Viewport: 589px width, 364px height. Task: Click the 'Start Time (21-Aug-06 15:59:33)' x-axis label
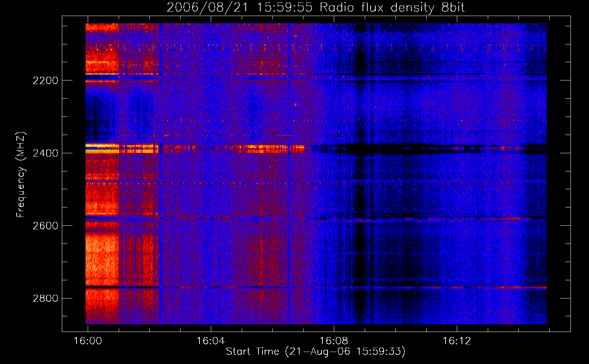(316, 352)
